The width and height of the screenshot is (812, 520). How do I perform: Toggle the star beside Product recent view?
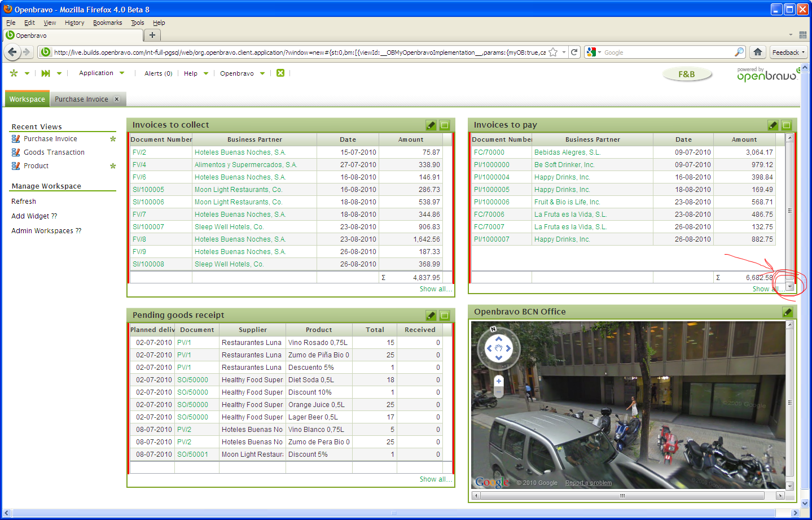(113, 166)
